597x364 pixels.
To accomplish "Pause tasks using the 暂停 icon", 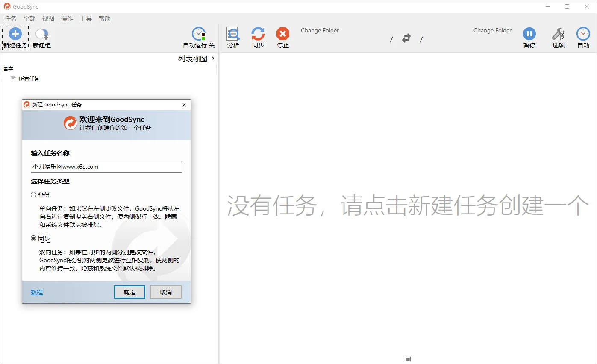I will coord(529,37).
